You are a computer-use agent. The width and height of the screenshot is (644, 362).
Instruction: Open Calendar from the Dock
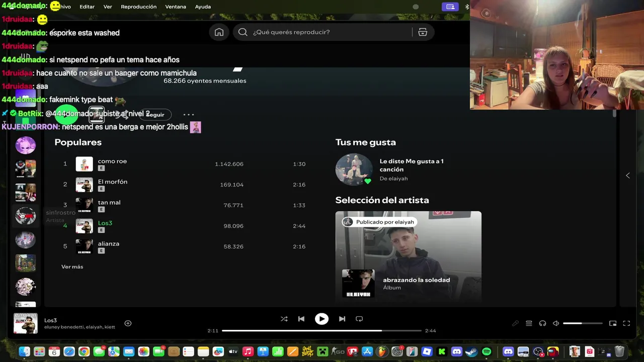tap(54, 351)
